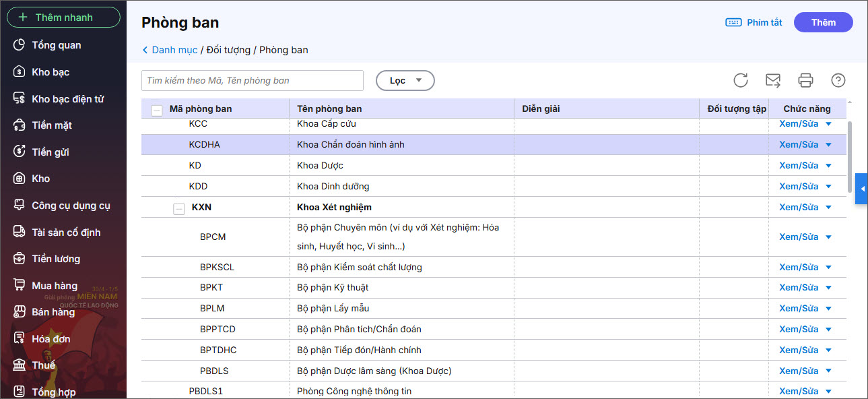Collapse the KXN Khoa Xét nghiệm node

[x=179, y=208]
